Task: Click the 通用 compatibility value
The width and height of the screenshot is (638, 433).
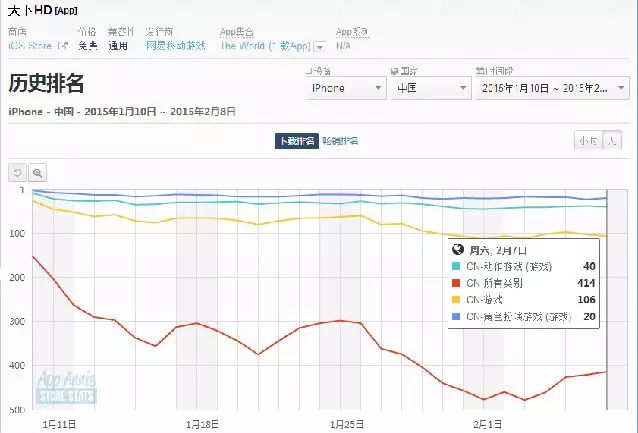Action: [118, 46]
